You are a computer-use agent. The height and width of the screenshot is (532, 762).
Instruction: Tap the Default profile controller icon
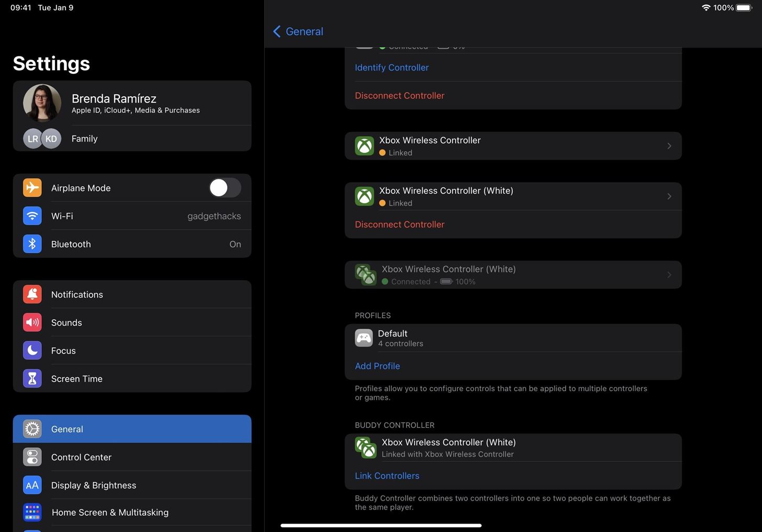click(364, 337)
